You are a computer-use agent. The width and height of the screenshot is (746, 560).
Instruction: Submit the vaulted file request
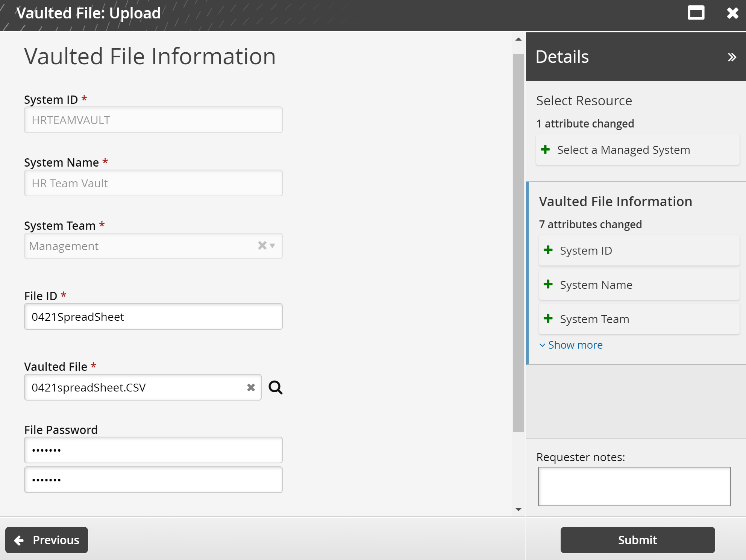pyautogui.click(x=637, y=540)
